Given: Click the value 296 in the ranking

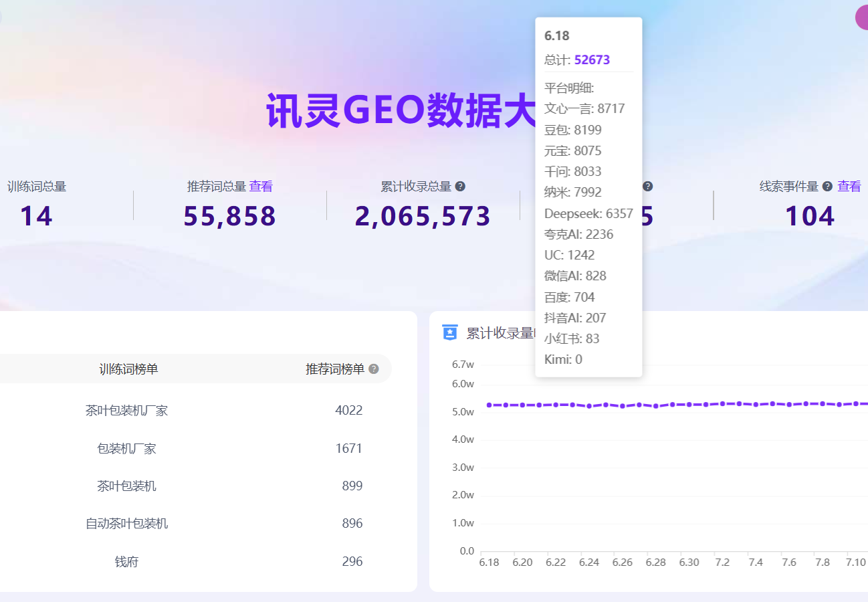Looking at the screenshot, I should pos(352,561).
